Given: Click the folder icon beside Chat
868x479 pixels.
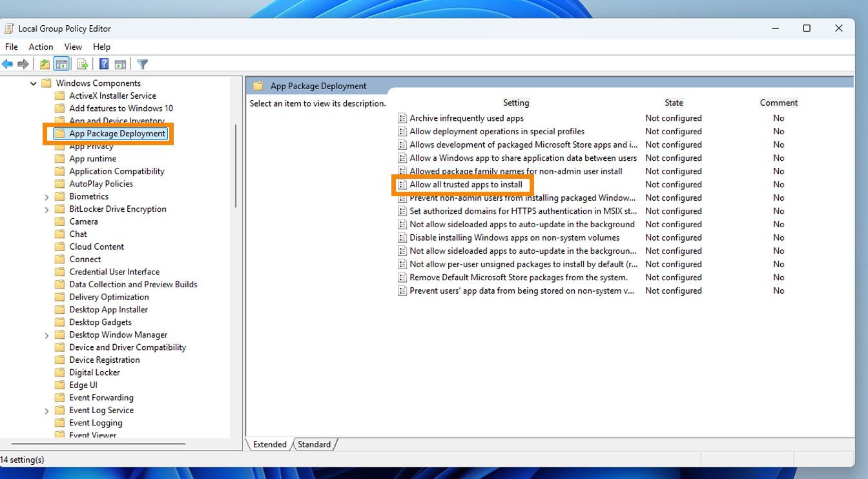Looking at the screenshot, I should click(x=59, y=234).
